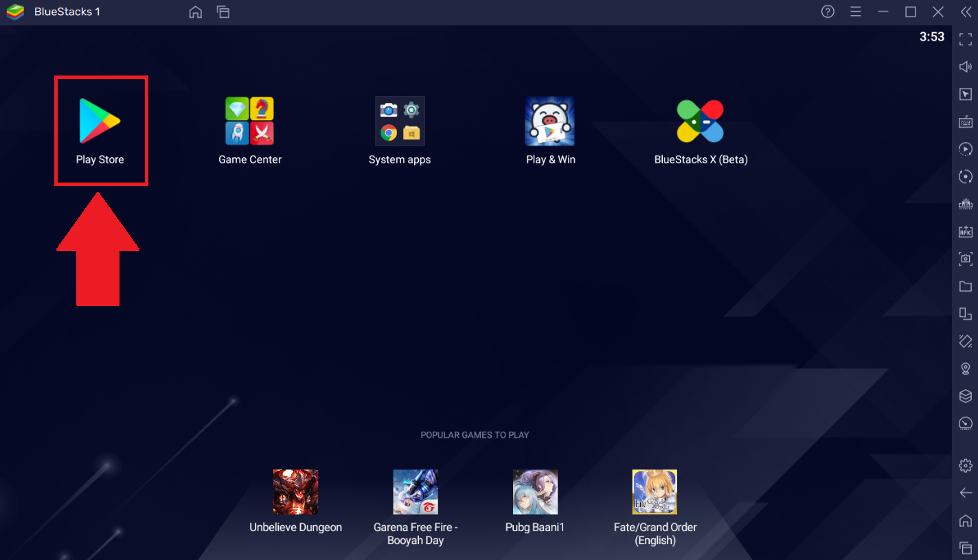Open the Play Store app
This screenshot has width=978, height=560.
(100, 130)
